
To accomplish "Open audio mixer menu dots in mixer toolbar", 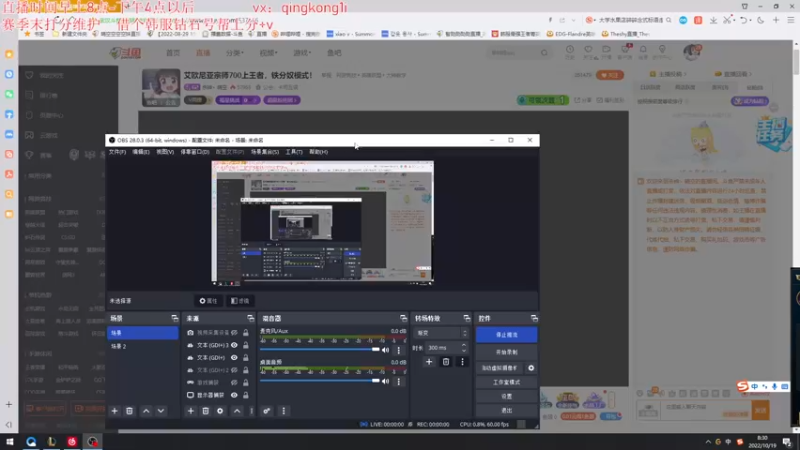I will tap(284, 411).
